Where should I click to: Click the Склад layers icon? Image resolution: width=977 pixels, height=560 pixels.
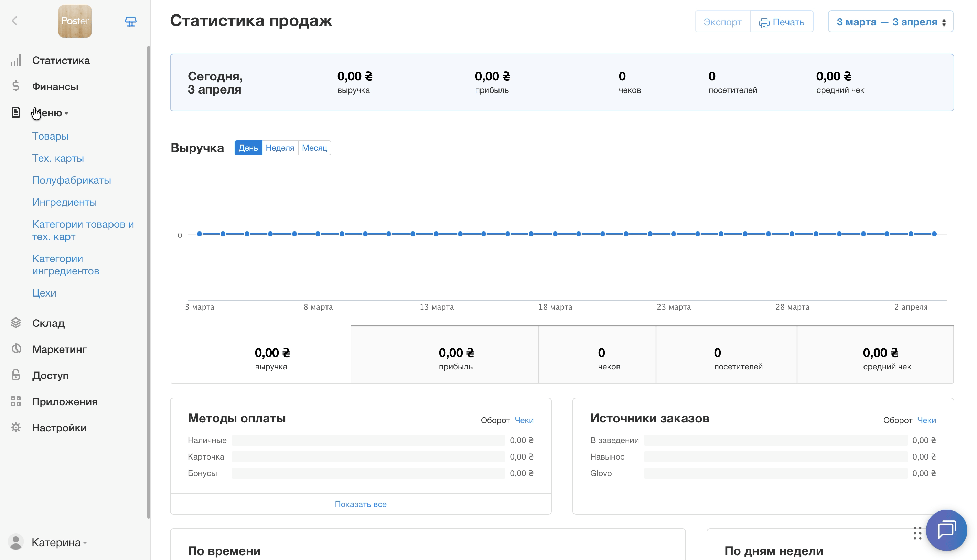(16, 323)
